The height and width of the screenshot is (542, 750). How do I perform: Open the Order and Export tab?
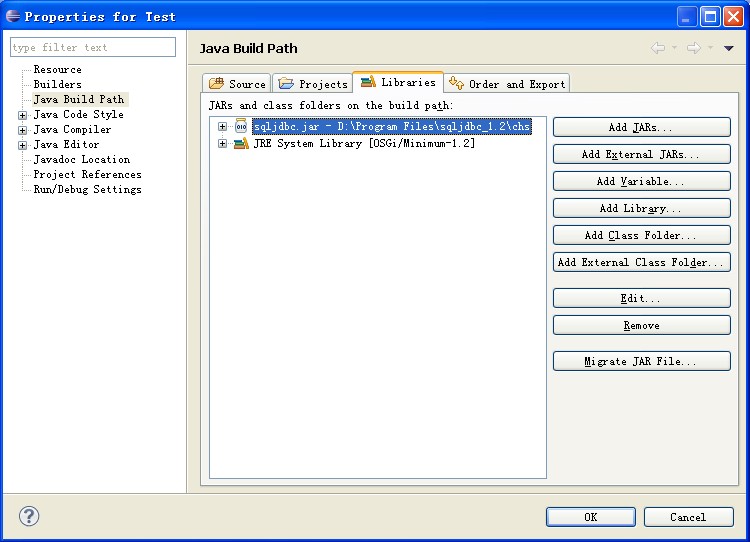tap(507, 83)
